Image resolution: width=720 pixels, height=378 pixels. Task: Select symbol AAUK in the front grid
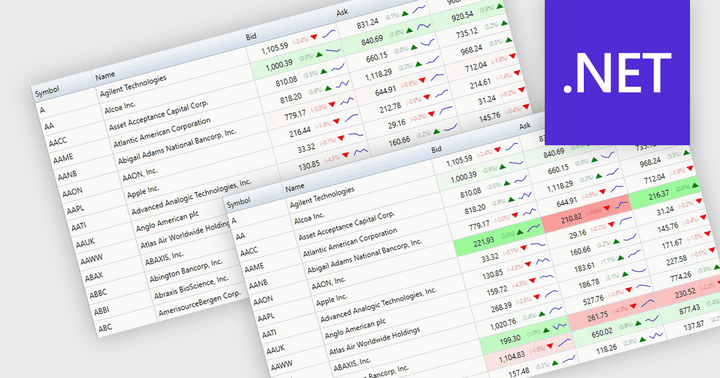click(x=276, y=350)
